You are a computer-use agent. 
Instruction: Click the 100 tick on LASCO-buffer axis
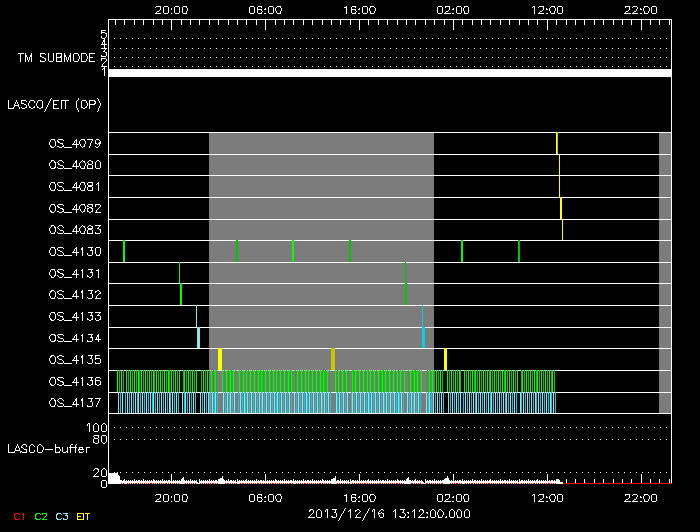pyautogui.click(x=100, y=428)
